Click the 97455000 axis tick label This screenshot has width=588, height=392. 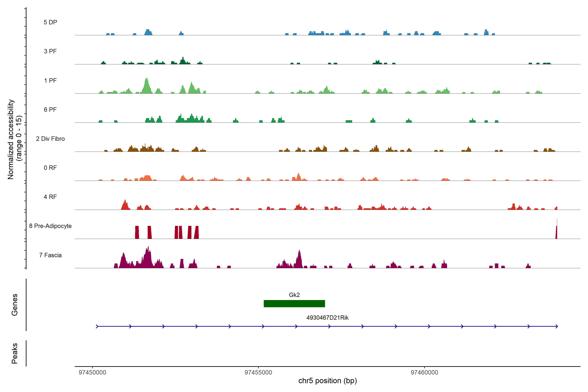click(x=258, y=372)
